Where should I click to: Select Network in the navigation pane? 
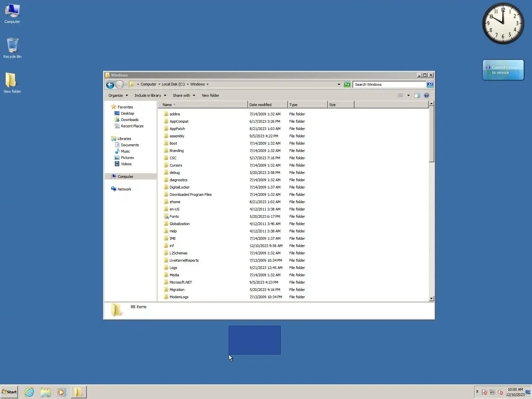(124, 189)
